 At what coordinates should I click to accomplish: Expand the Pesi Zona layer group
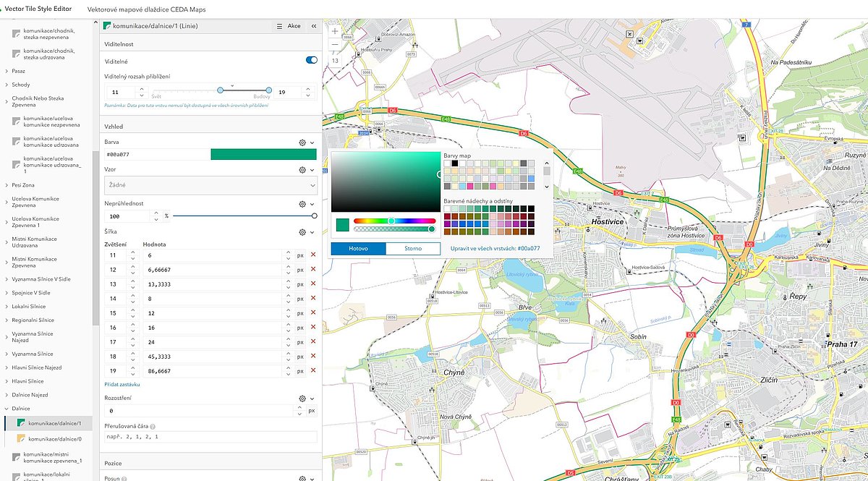tap(7, 185)
